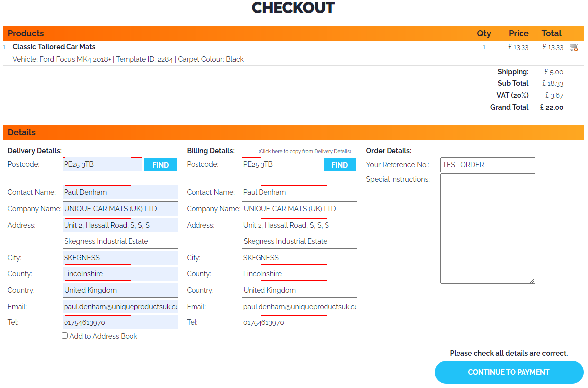588x388 pixels.
Task: Focus the billing City field
Action: (x=299, y=258)
